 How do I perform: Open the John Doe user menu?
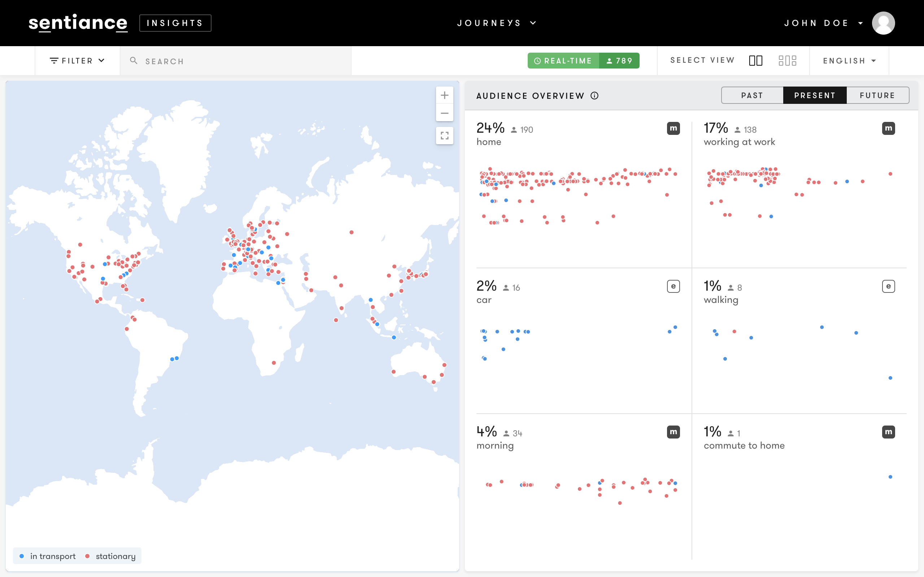point(823,23)
